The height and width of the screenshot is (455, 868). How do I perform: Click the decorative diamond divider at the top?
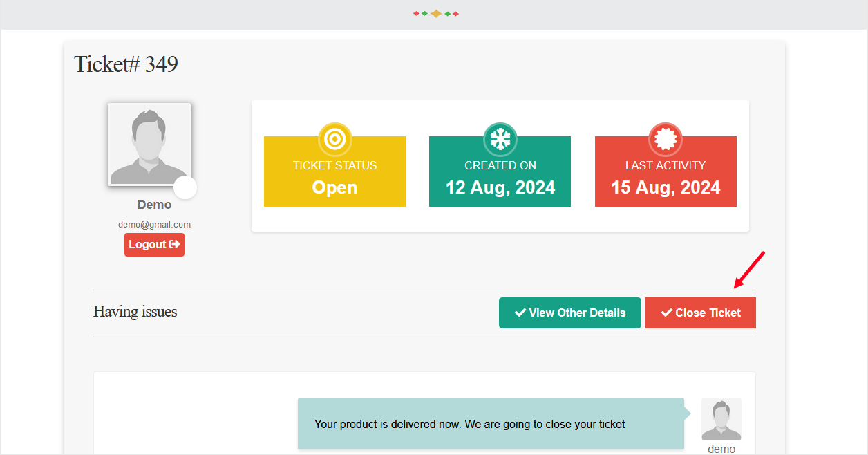coord(436,14)
